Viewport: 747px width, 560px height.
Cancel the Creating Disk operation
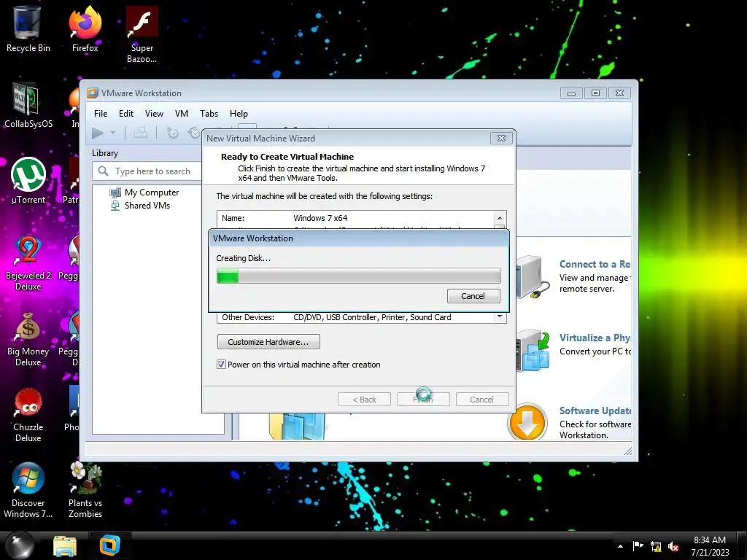coord(473,296)
